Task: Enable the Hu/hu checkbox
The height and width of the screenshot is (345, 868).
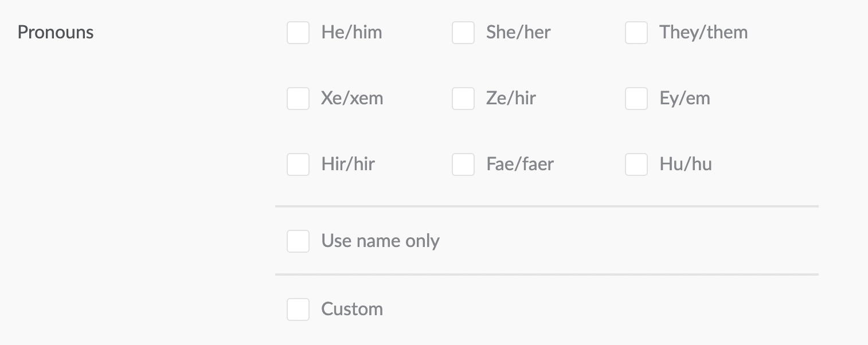Action: click(x=636, y=164)
